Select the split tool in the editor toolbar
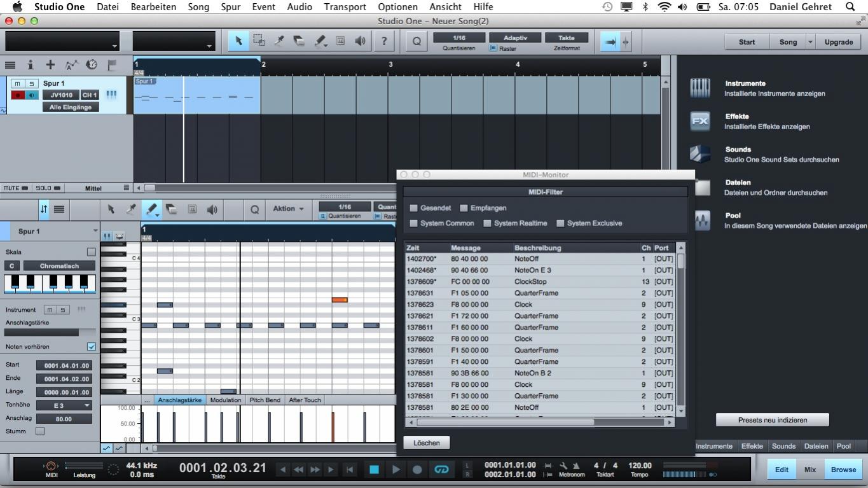This screenshot has width=868, height=488. pos(130,209)
